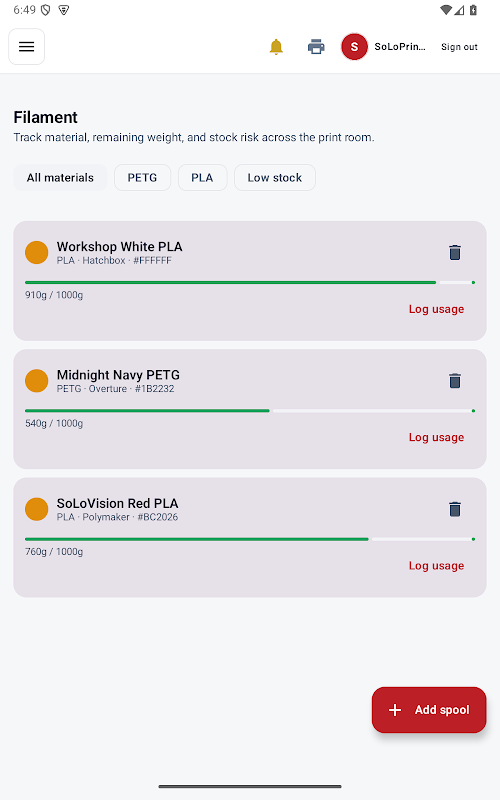The width and height of the screenshot is (500, 800).
Task: Open notifications via the bell icon
Action: tap(276, 47)
